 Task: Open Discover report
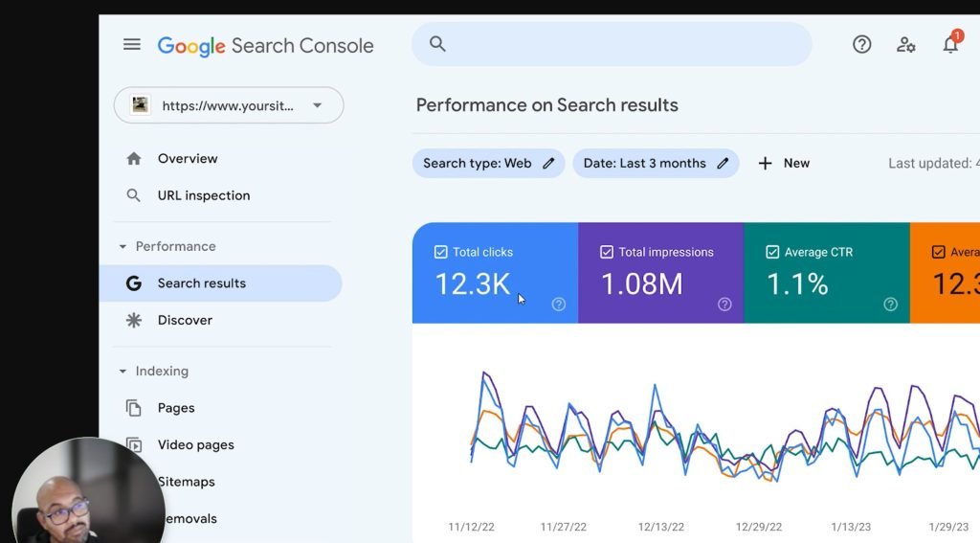click(185, 320)
